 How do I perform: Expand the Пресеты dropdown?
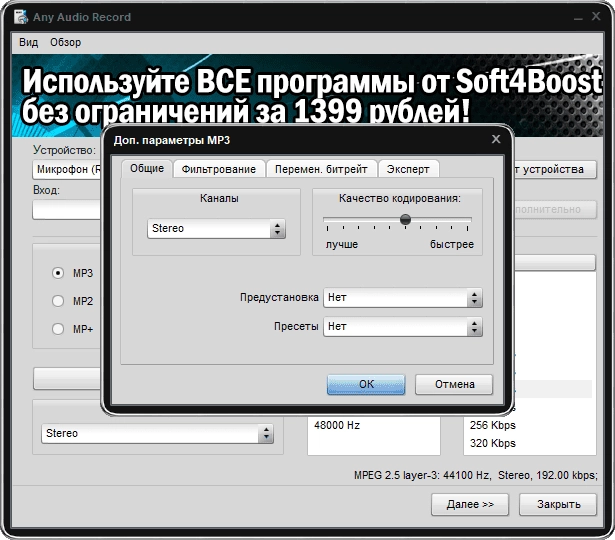click(x=403, y=327)
